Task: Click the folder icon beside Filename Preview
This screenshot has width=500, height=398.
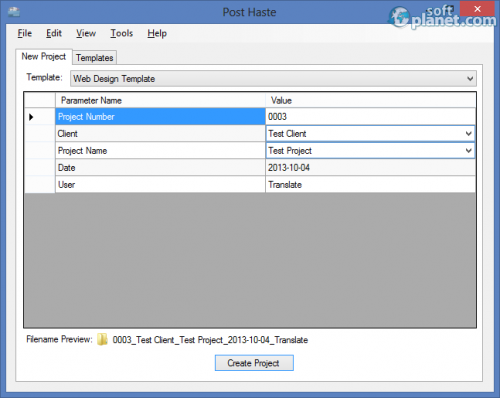Action: point(102,339)
